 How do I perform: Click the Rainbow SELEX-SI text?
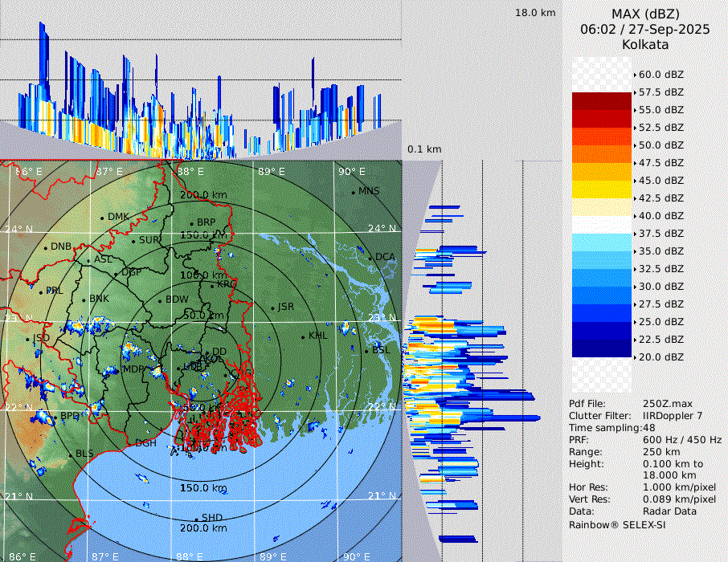(x=617, y=524)
